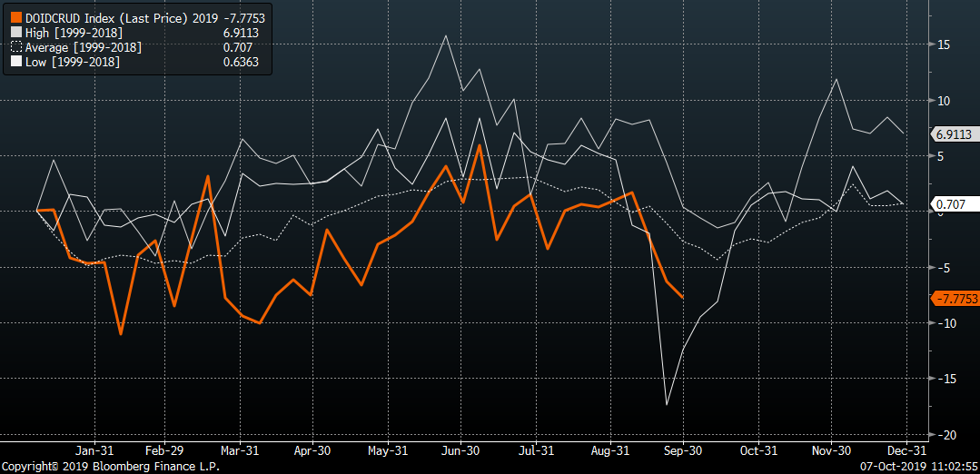
Task: Click the Dec-31 date axis label
Action: 906,450
